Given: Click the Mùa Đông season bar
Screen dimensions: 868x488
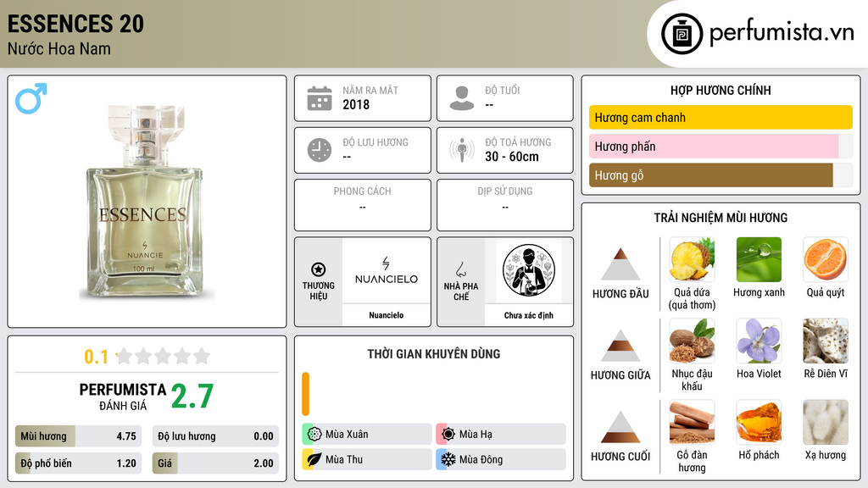Looking at the screenshot, I should click(x=501, y=459).
